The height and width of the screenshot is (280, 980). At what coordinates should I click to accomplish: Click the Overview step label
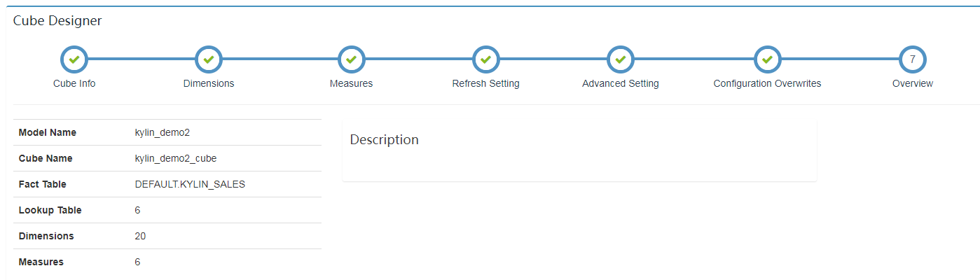coord(912,83)
